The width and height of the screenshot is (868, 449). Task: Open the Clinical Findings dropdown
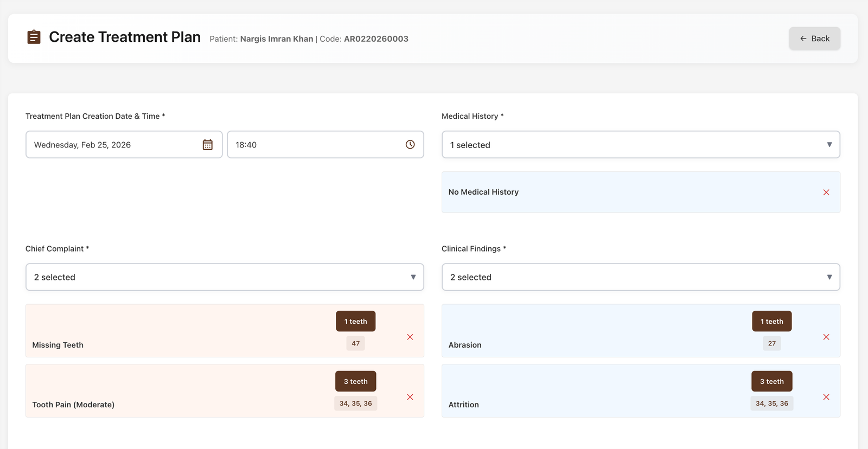pos(641,277)
